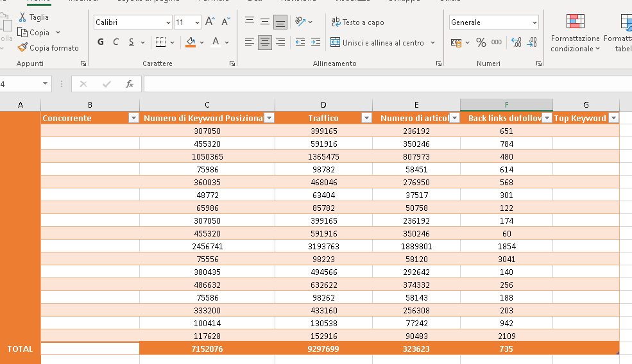
Task: Open the font size 11 dropdown
Action: click(x=197, y=22)
